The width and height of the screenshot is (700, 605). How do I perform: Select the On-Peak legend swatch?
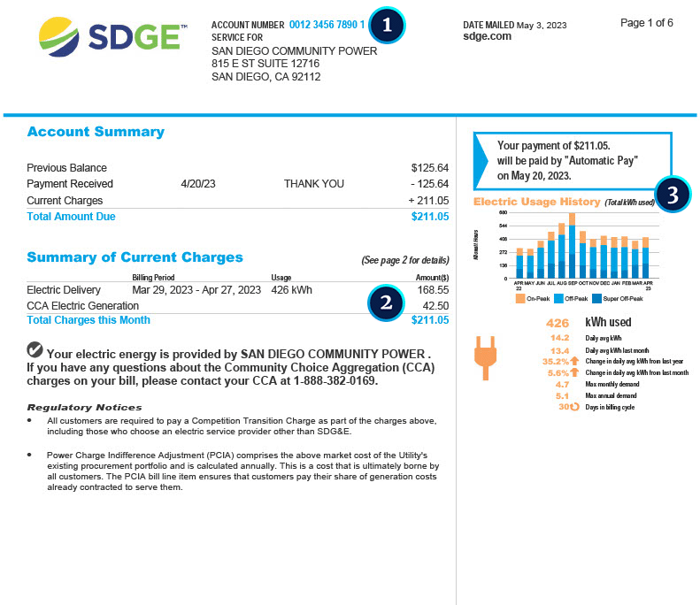click(519, 299)
